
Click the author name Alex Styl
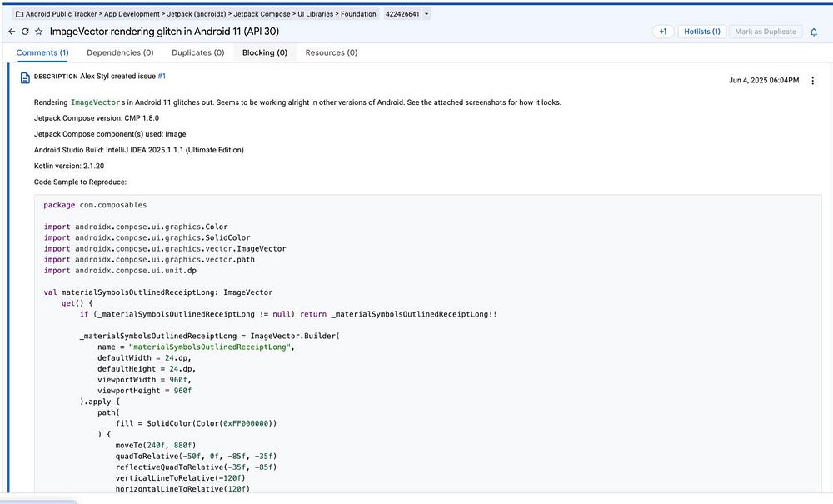[94, 76]
